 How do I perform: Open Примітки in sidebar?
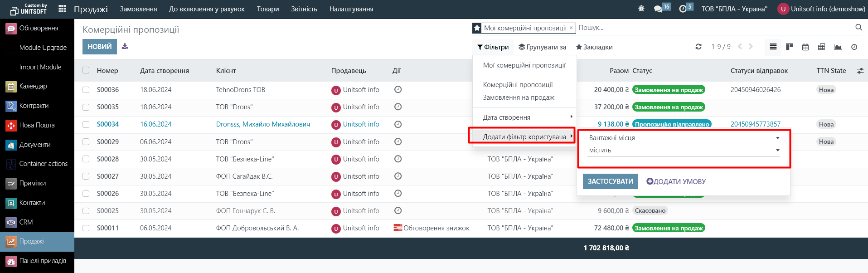click(x=37, y=183)
